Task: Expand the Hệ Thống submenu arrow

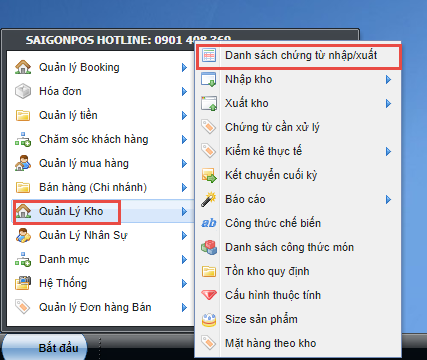Action: [184, 284]
